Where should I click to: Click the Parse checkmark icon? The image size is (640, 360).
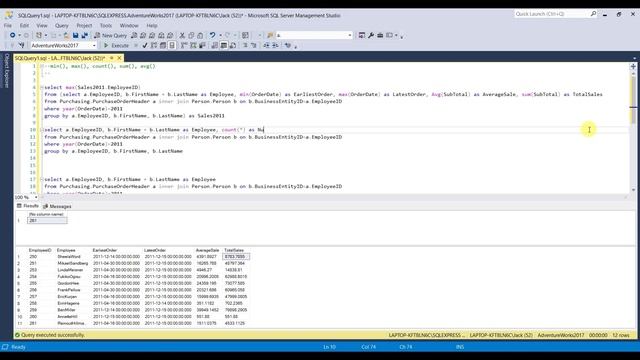[145, 46]
